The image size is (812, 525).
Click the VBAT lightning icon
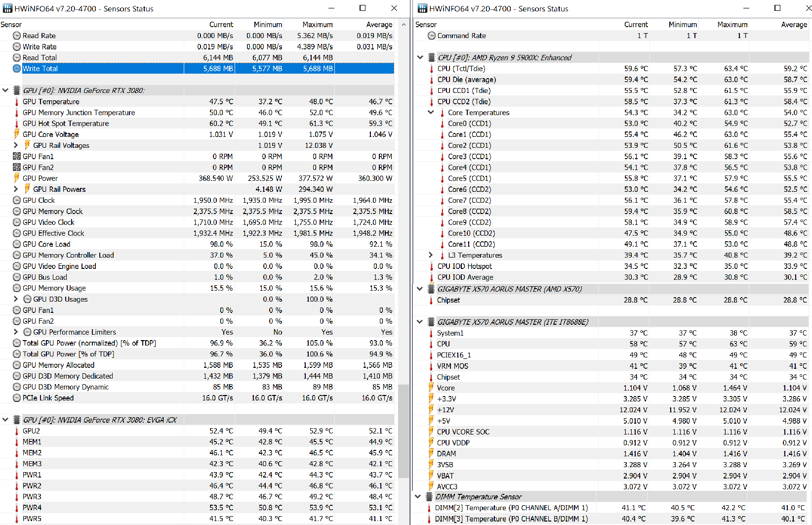(x=431, y=476)
